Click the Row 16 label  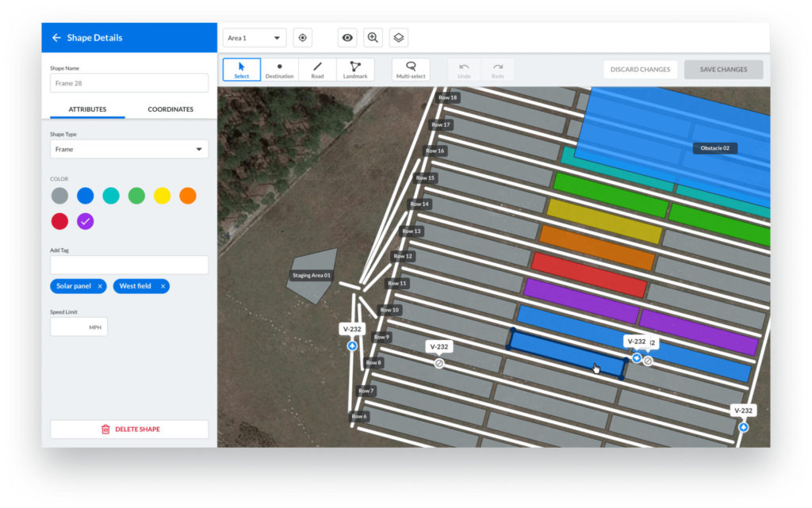pyautogui.click(x=435, y=151)
